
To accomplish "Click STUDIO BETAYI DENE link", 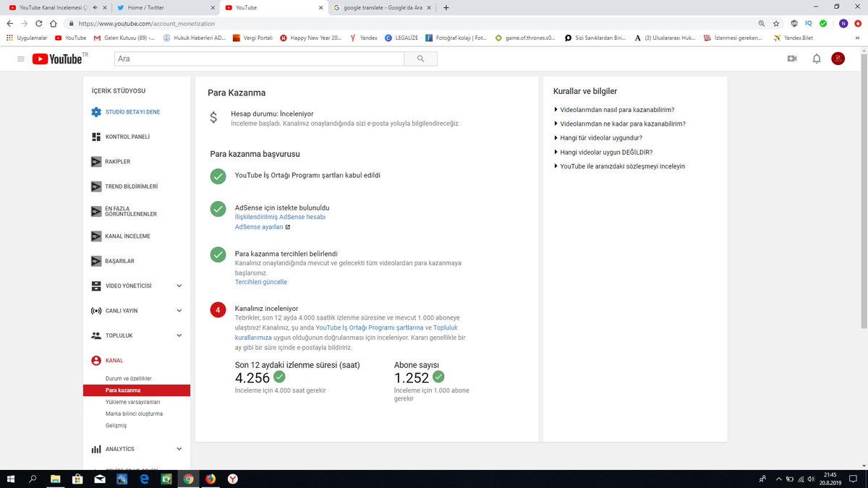I will pyautogui.click(x=132, y=112).
